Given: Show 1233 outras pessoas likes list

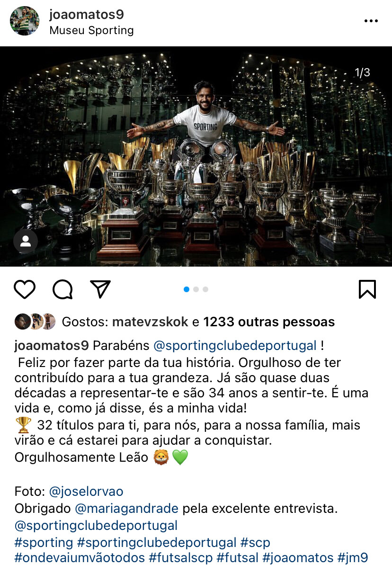Looking at the screenshot, I should pos(269,322).
